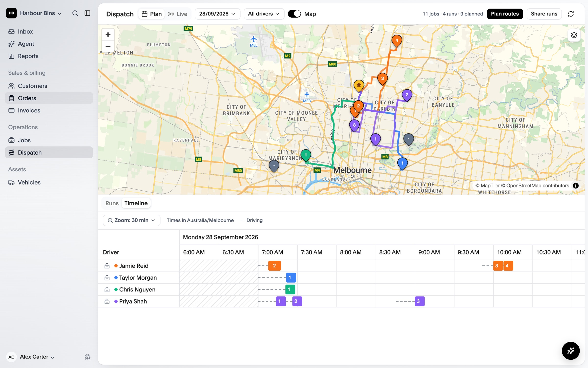This screenshot has height=368, width=588.
Task: Select Taylor Morgan's blue stop 1 block
Action: coord(291,277)
